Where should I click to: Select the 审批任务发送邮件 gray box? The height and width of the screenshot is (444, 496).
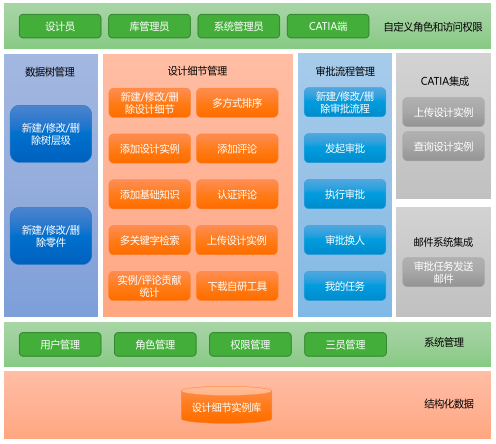pyautogui.click(x=443, y=272)
